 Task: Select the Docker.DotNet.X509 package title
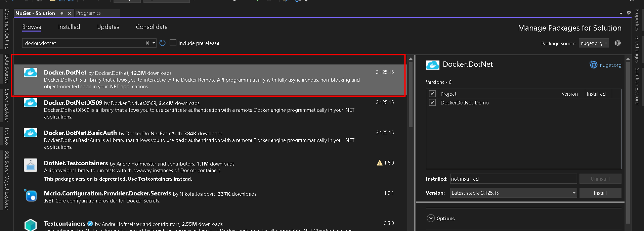(73, 103)
